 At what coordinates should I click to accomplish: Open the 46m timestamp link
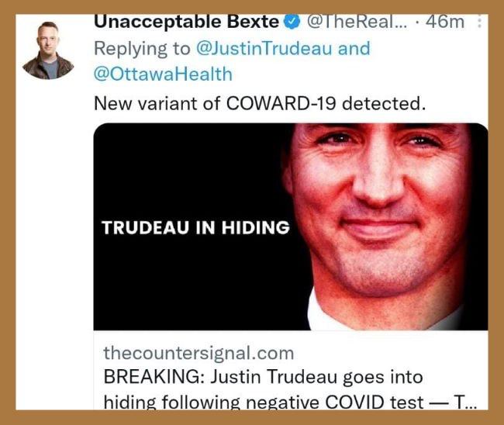coord(445,22)
